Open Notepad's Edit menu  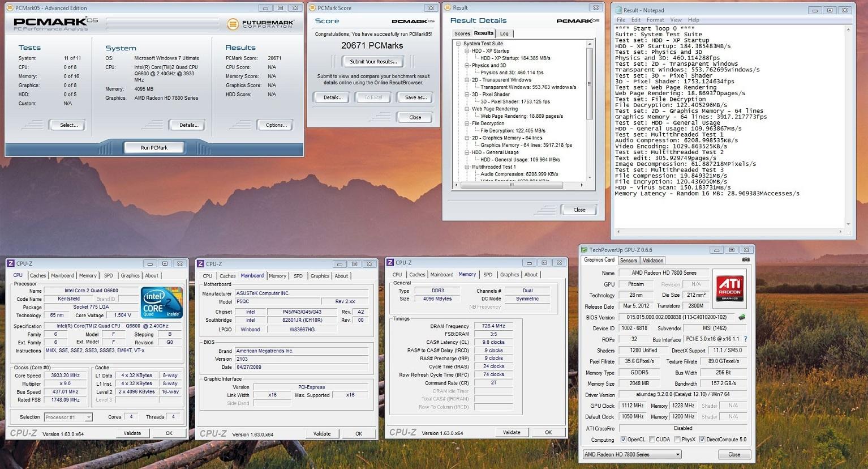pyautogui.click(x=636, y=20)
